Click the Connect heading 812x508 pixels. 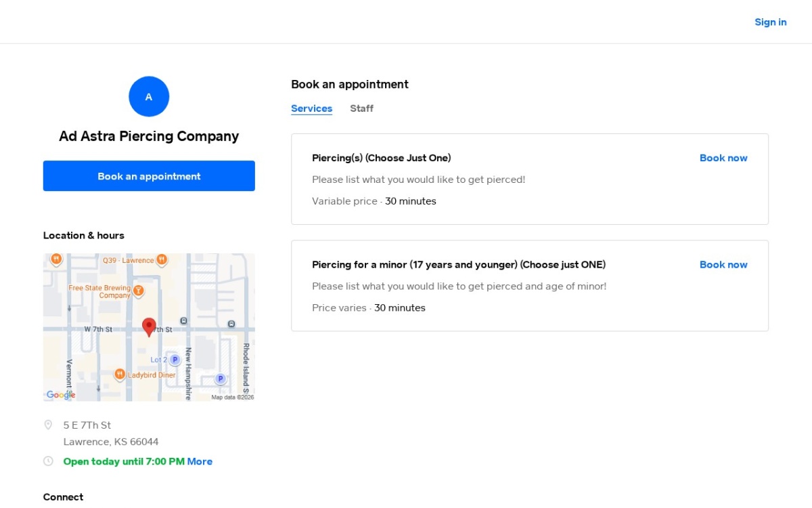(x=63, y=497)
